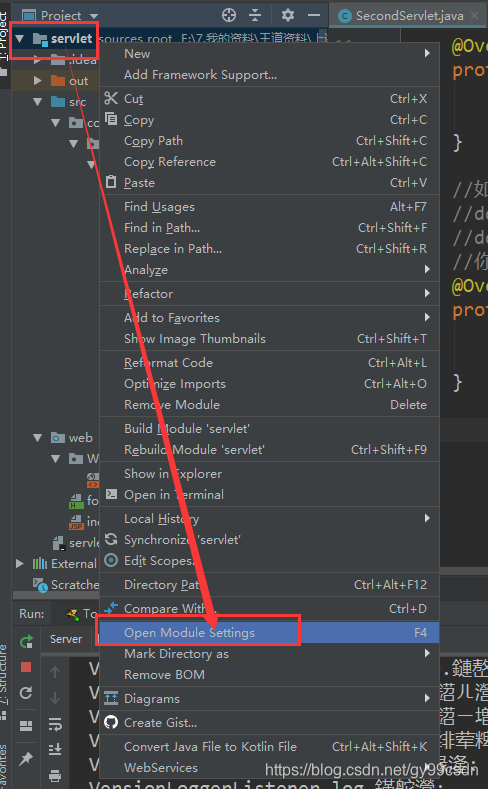Viewport: 488px width, 789px height.
Task: Click the SecondServlet.java class icon in tab
Action: pyautogui.click(x=345, y=16)
